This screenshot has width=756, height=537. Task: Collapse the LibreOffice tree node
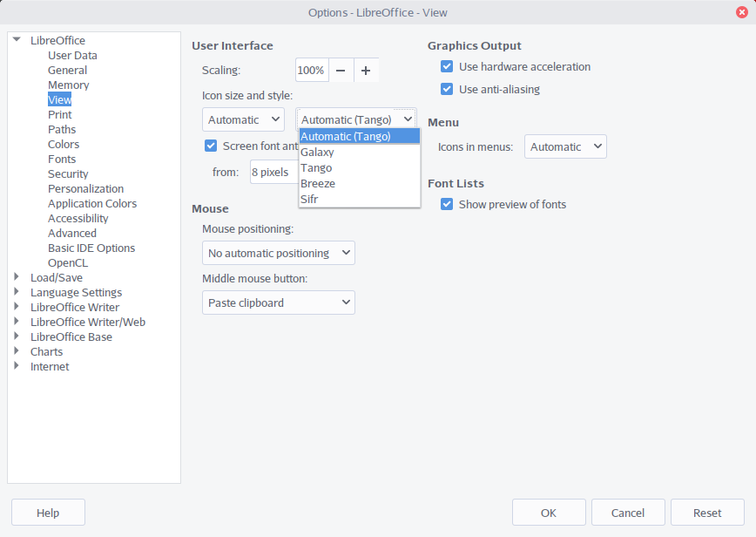17,40
